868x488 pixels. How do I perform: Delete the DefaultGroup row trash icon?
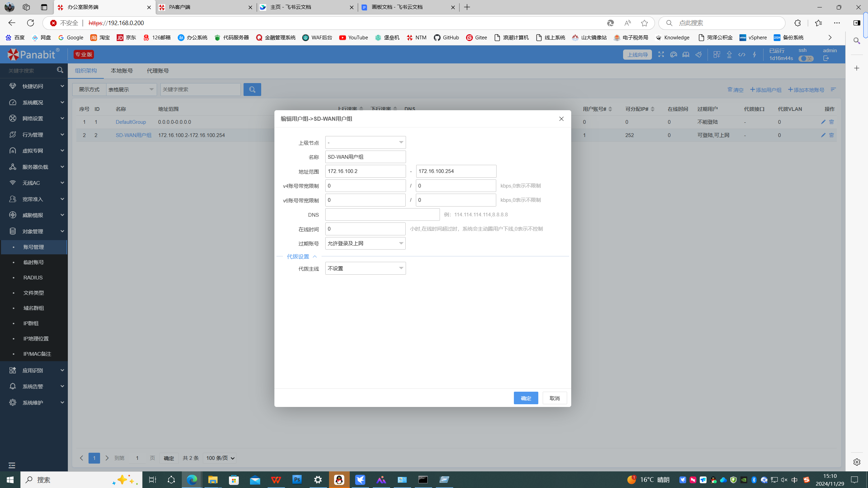(x=831, y=122)
